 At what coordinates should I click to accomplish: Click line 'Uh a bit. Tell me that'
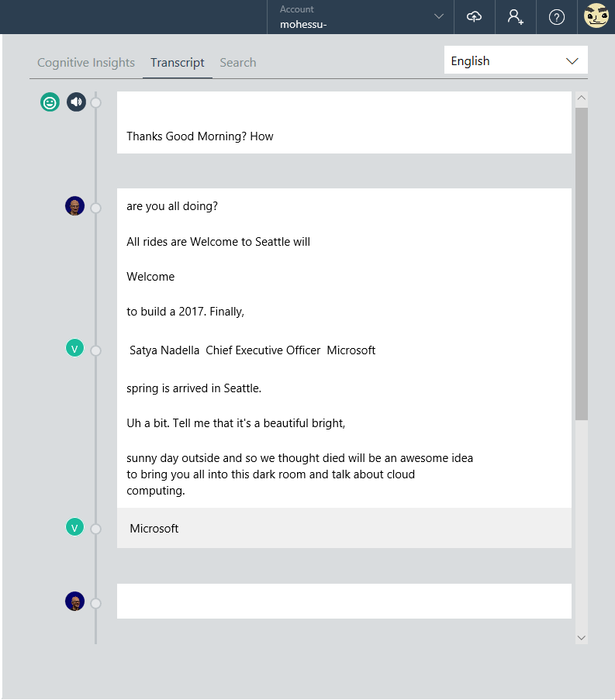(x=236, y=423)
